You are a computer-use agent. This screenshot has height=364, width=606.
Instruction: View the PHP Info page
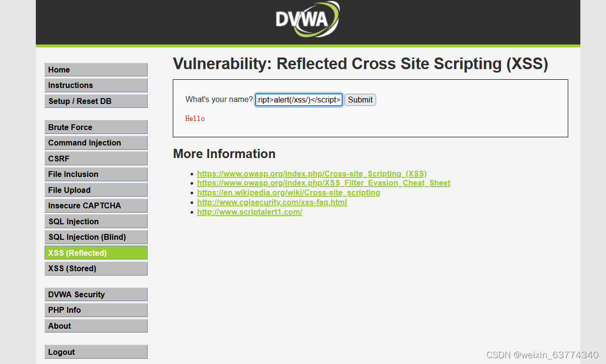96,310
